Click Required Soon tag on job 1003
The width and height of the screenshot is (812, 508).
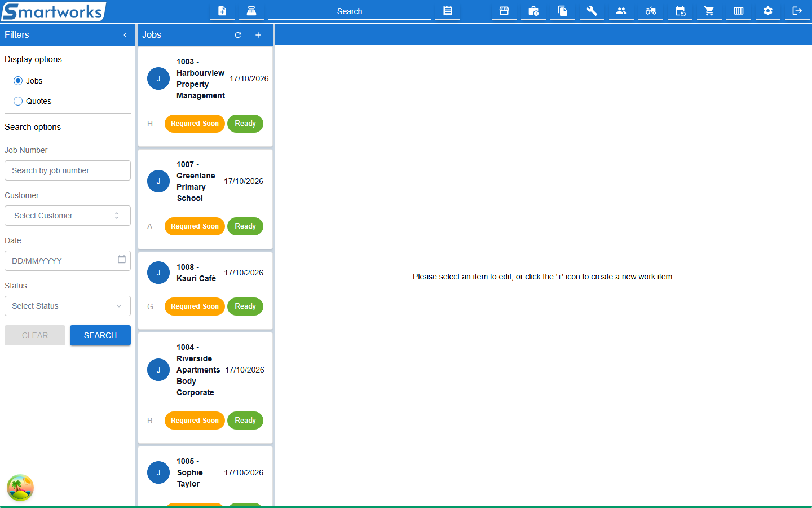(195, 124)
